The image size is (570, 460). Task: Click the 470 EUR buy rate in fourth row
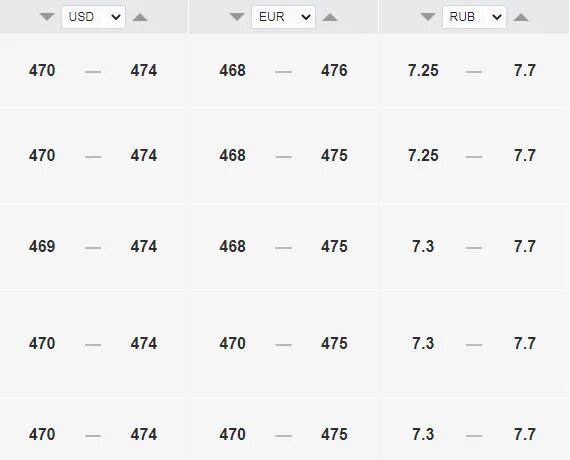(233, 344)
